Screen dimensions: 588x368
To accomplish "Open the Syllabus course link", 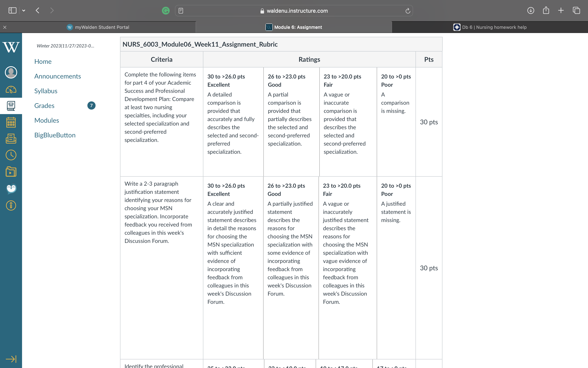I will tap(46, 91).
